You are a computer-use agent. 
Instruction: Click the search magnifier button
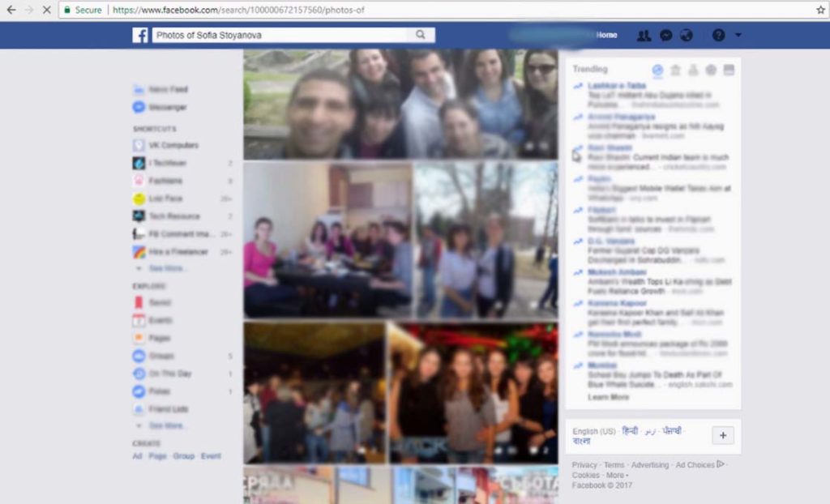(421, 35)
